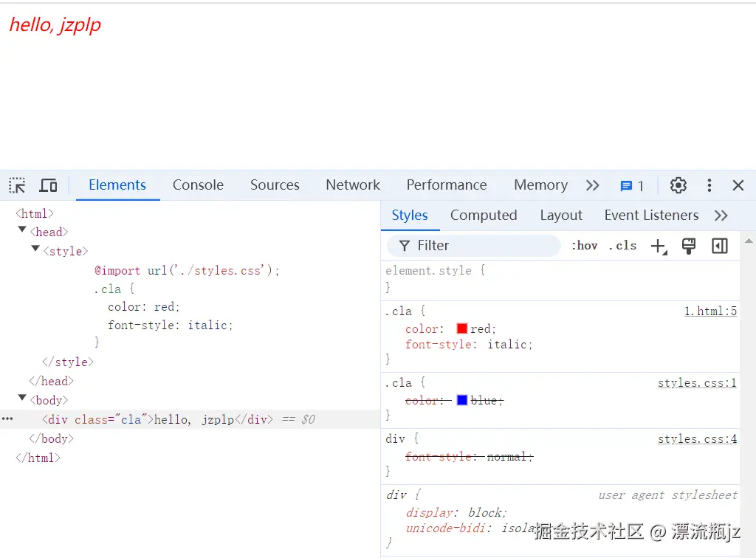
Task: Click the rendering emulations icon in Styles pane
Action: (688, 246)
